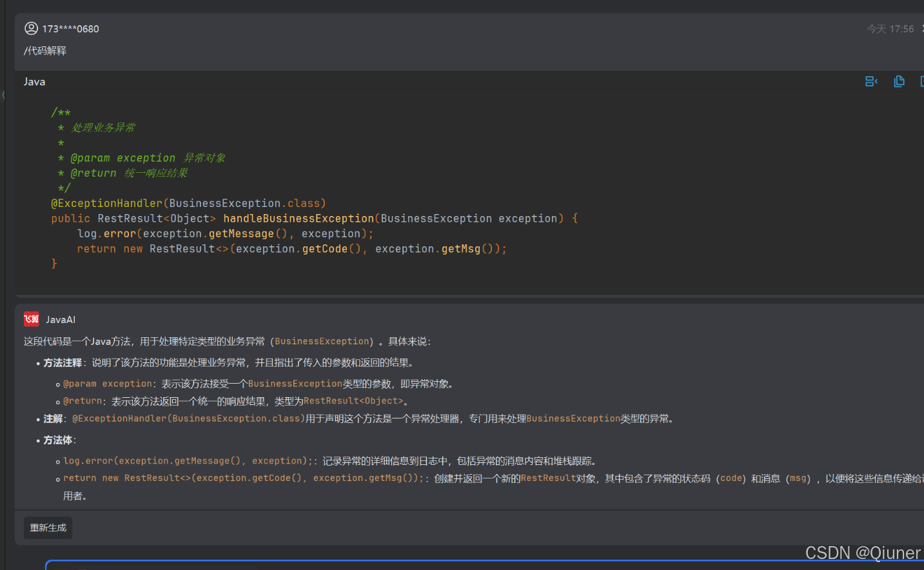Click the timestamp 今天 17:56
This screenshot has height=570, width=924.
tap(890, 29)
